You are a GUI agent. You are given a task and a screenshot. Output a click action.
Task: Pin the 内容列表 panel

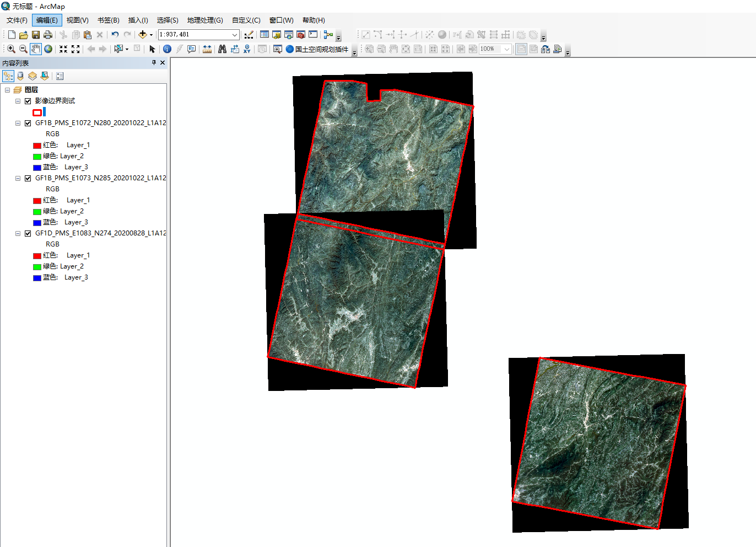pyautogui.click(x=154, y=63)
